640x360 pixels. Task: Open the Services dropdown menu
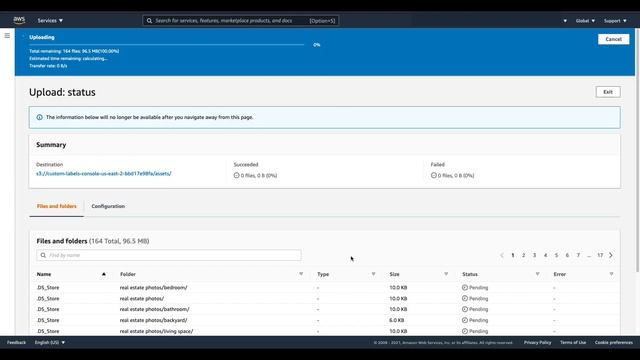point(50,20)
